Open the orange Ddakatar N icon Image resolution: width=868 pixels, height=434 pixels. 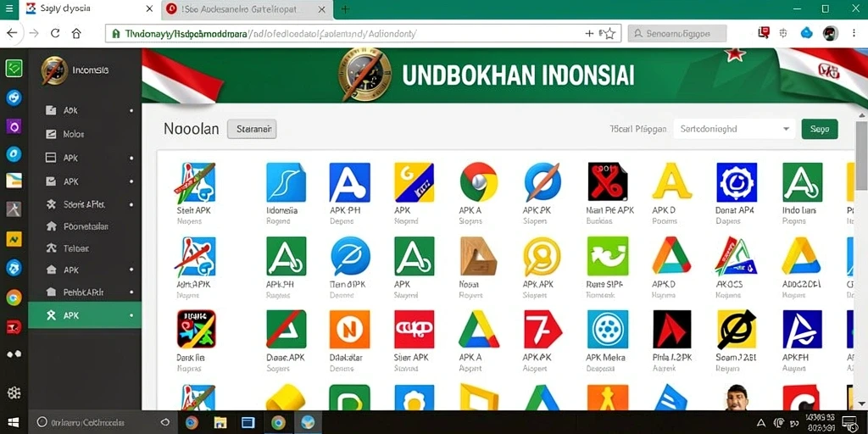[350, 330]
